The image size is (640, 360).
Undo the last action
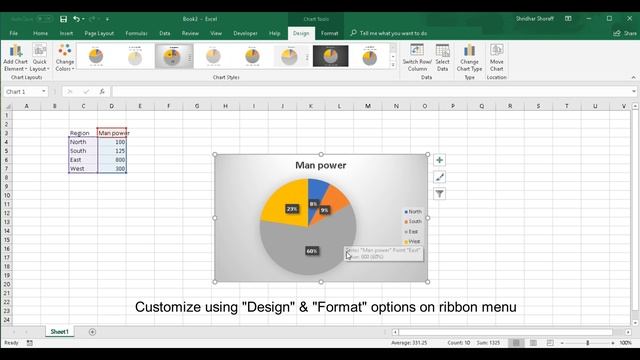click(x=76, y=19)
